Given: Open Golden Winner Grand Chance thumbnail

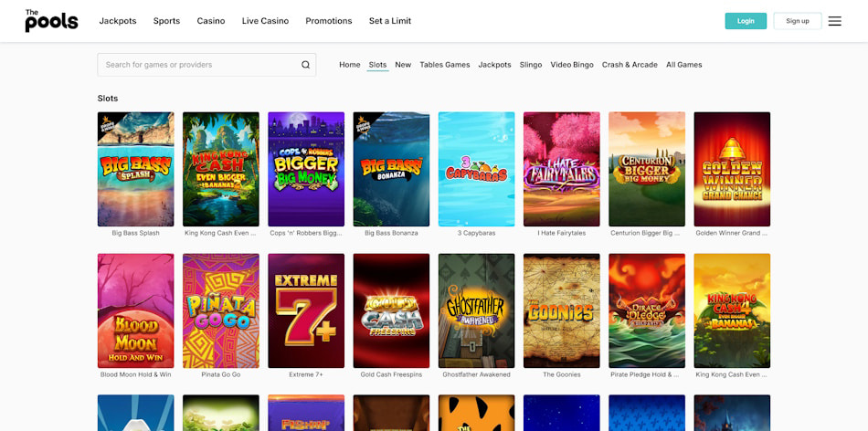Looking at the screenshot, I should tap(732, 169).
